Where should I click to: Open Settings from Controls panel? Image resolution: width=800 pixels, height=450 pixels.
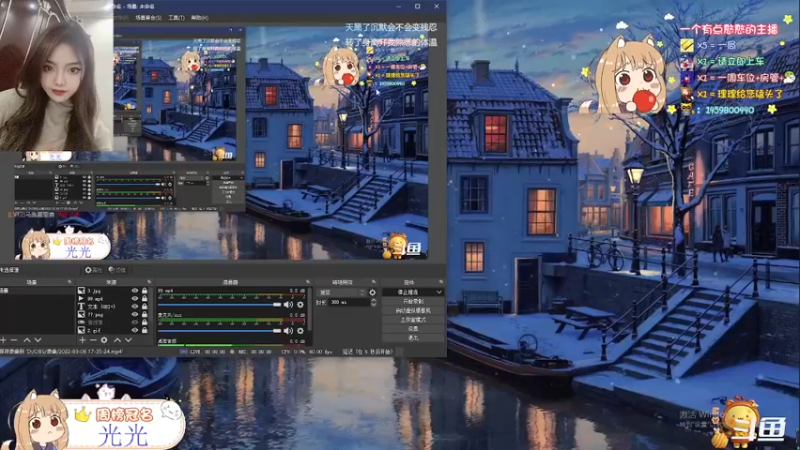click(x=413, y=329)
